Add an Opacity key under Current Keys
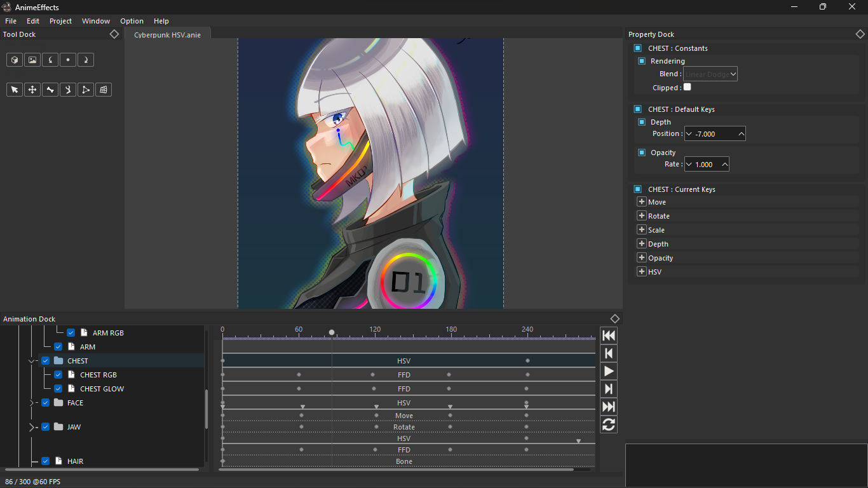868x488 pixels. (642, 258)
